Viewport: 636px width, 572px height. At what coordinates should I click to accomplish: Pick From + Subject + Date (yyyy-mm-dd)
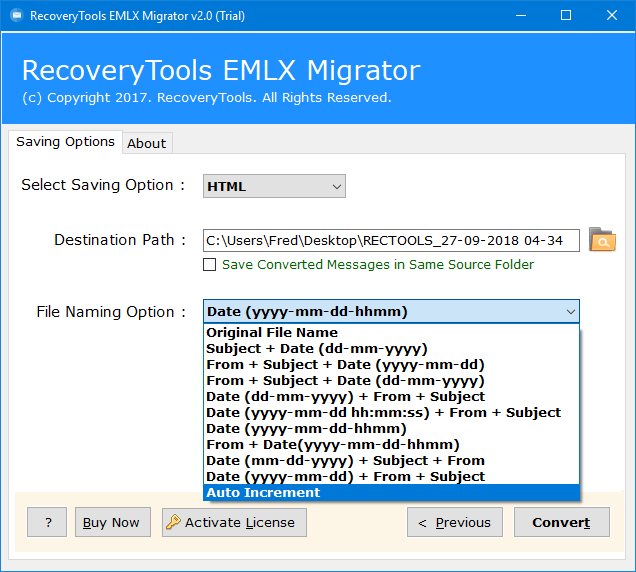point(391,365)
